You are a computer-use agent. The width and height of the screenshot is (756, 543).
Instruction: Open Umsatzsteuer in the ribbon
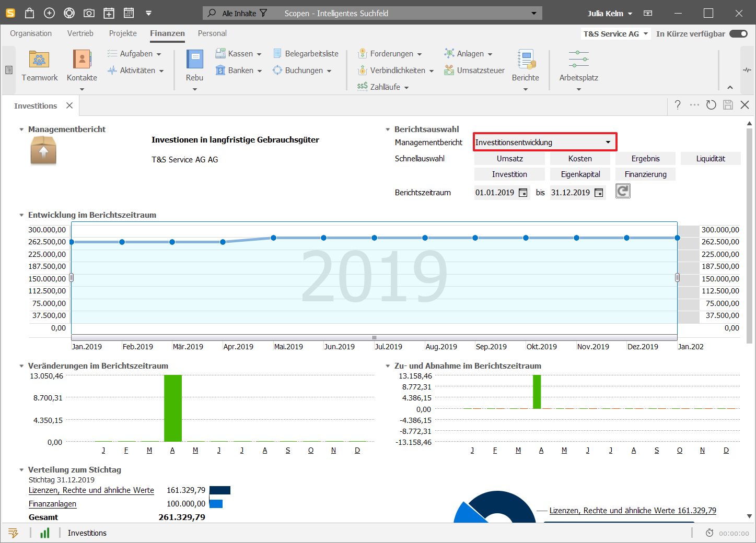(x=474, y=70)
